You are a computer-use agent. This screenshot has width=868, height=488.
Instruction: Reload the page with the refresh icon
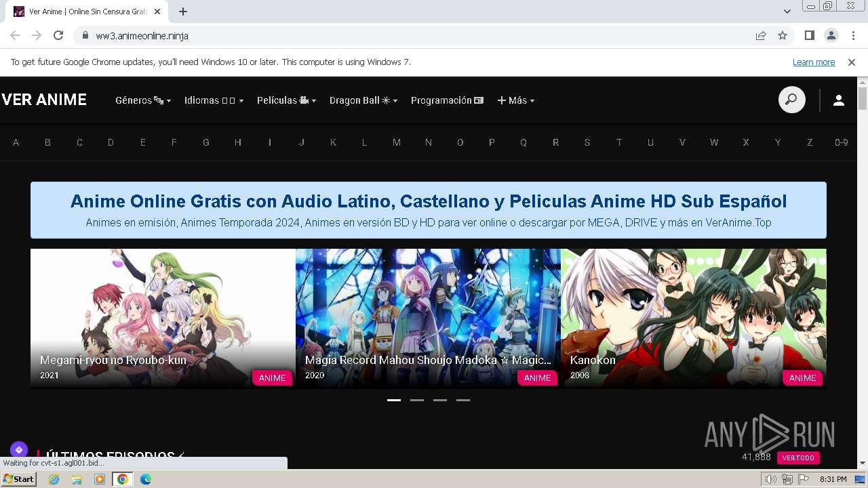(x=58, y=35)
